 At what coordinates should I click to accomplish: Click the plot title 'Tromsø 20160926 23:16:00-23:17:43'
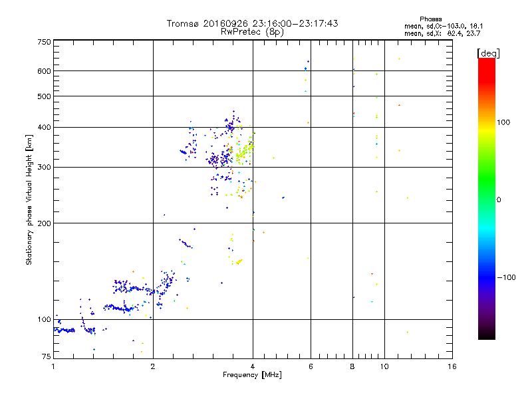click(x=253, y=23)
